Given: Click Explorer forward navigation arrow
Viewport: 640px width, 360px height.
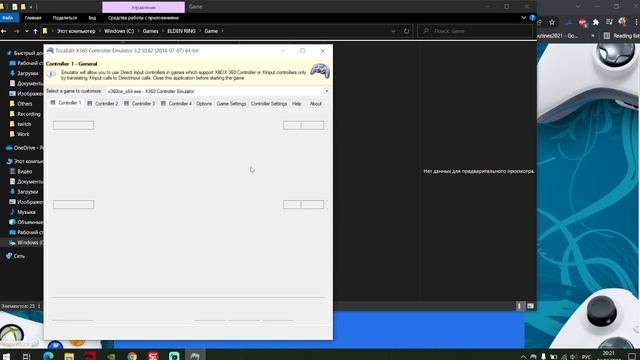Looking at the screenshot, I should pos(16,31).
